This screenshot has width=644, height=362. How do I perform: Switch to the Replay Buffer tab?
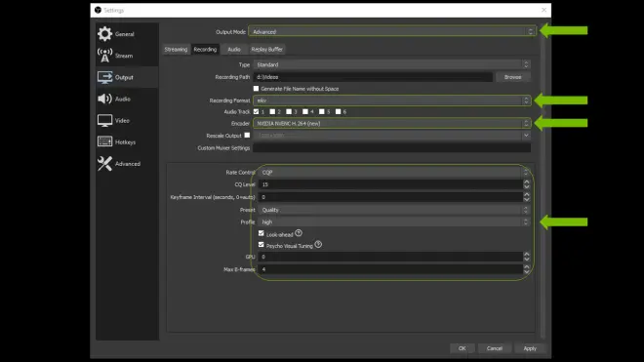266,50
